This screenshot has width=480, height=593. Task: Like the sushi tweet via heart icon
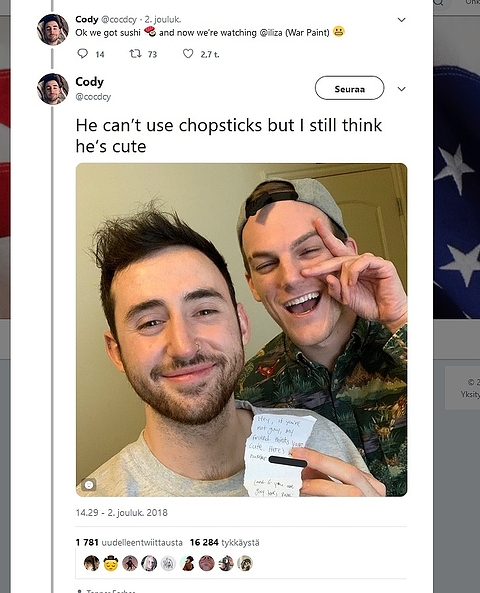[188, 54]
